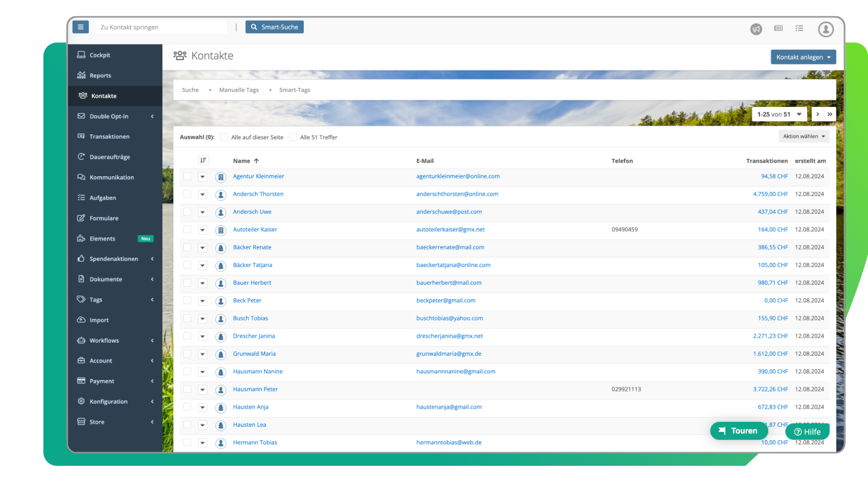Viewport: 868px width, 488px height.
Task: Open the task list icon in the top bar
Action: coord(799,29)
